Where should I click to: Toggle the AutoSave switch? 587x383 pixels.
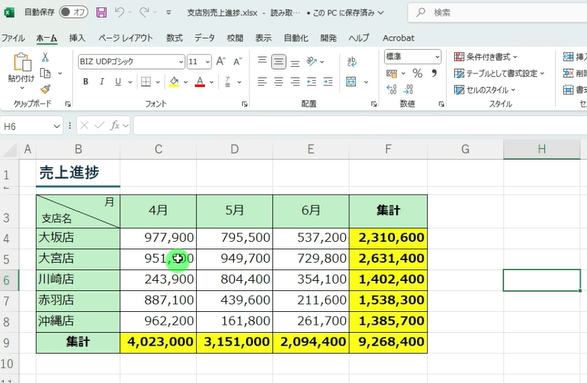coord(73,12)
